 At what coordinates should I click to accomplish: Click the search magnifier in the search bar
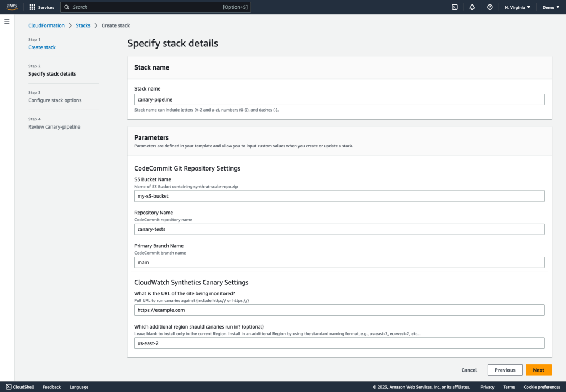click(66, 7)
